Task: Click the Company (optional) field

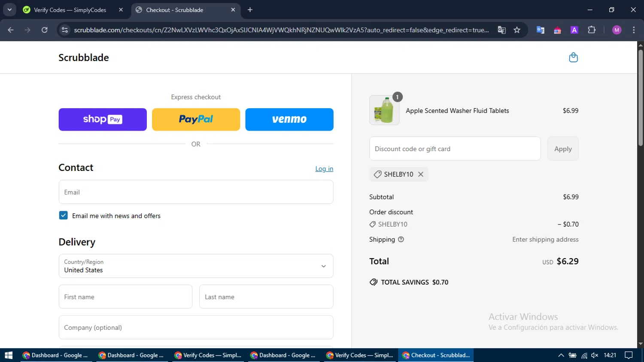Action: 196,327
